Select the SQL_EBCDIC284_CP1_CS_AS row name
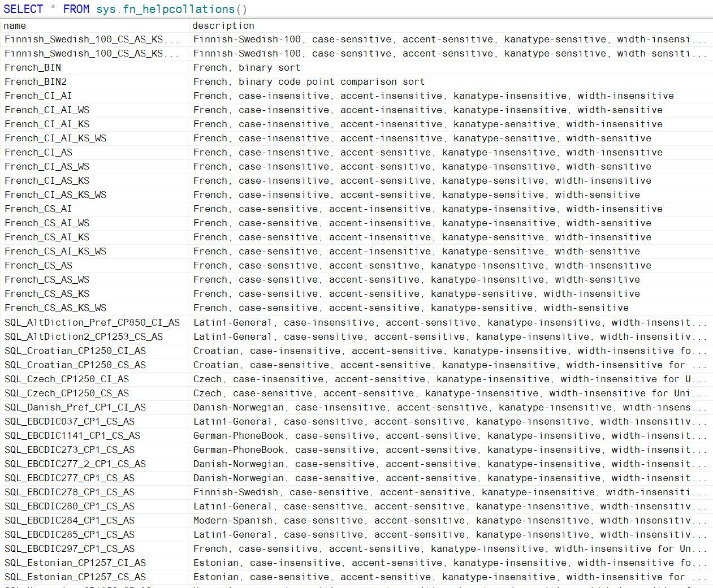 70,520
